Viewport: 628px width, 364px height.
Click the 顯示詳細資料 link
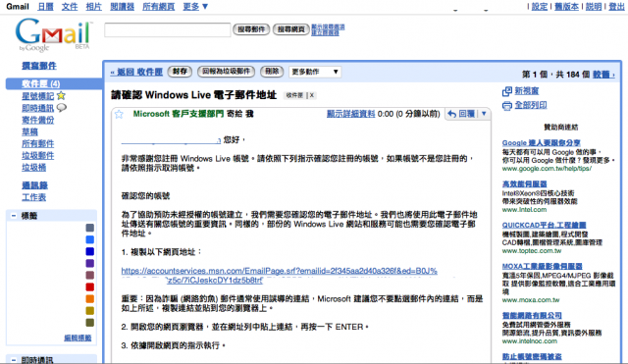click(x=351, y=114)
